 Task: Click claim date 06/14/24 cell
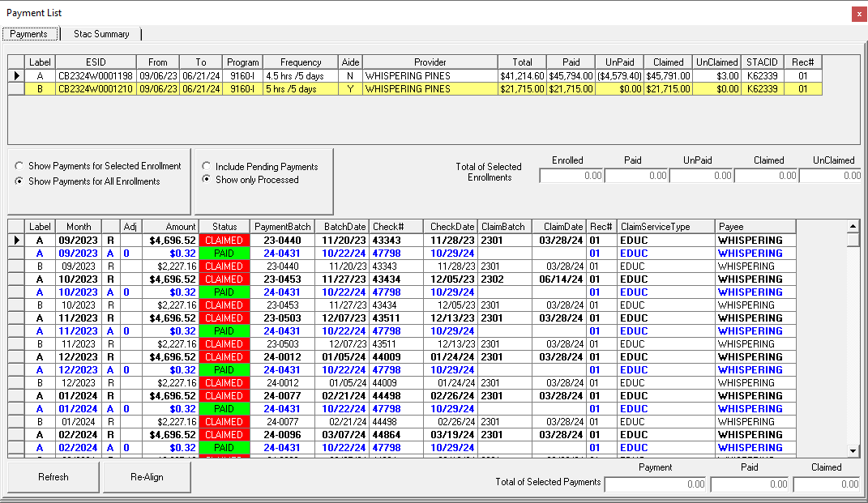(559, 279)
